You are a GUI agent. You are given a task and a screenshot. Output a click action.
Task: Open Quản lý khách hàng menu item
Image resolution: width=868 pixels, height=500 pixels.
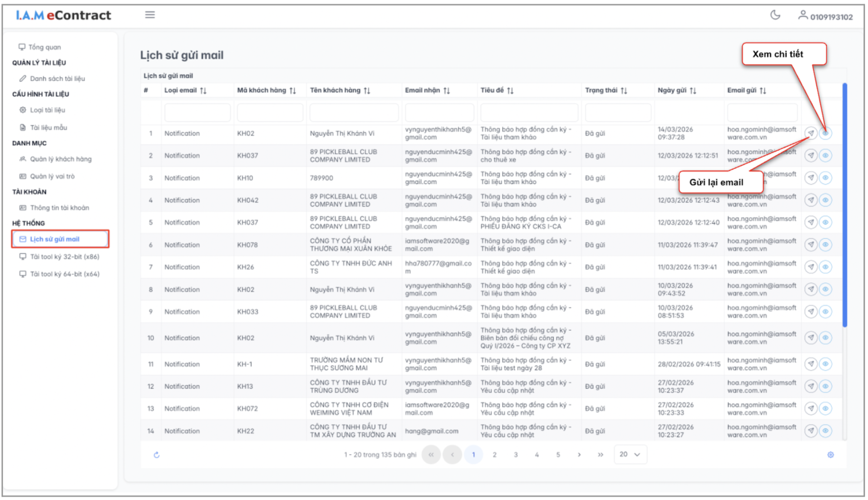61,159
